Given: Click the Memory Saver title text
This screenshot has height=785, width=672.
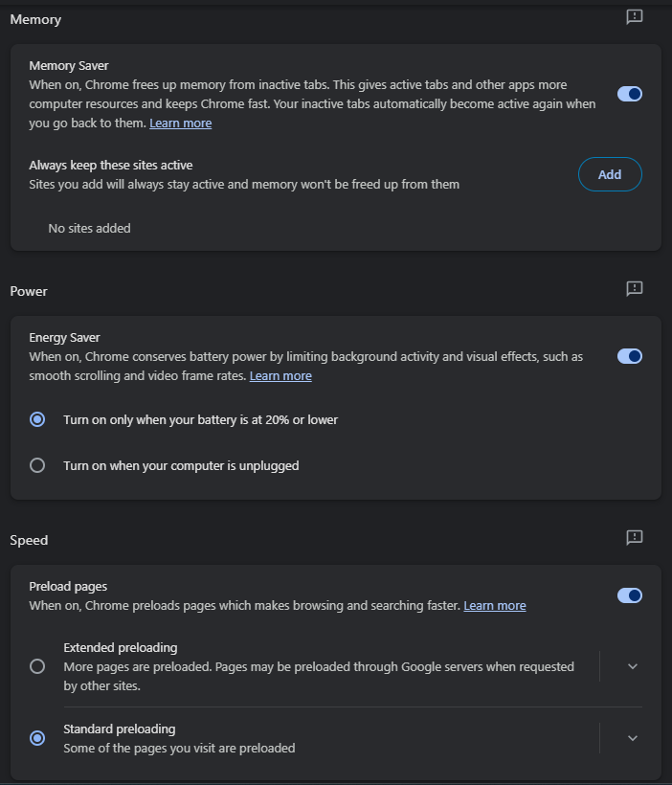Looking at the screenshot, I should pyautogui.click(x=69, y=66).
